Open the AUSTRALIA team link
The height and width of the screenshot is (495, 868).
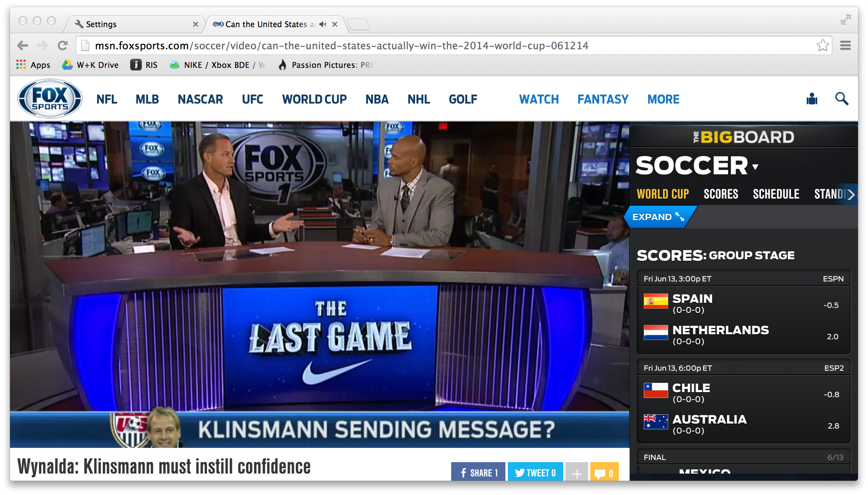(x=709, y=419)
